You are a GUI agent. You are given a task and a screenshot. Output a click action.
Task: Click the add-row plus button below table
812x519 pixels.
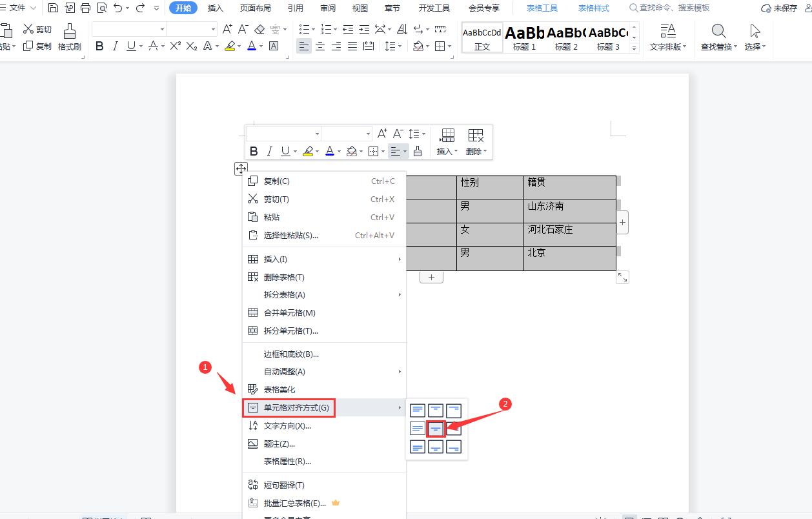coord(431,278)
